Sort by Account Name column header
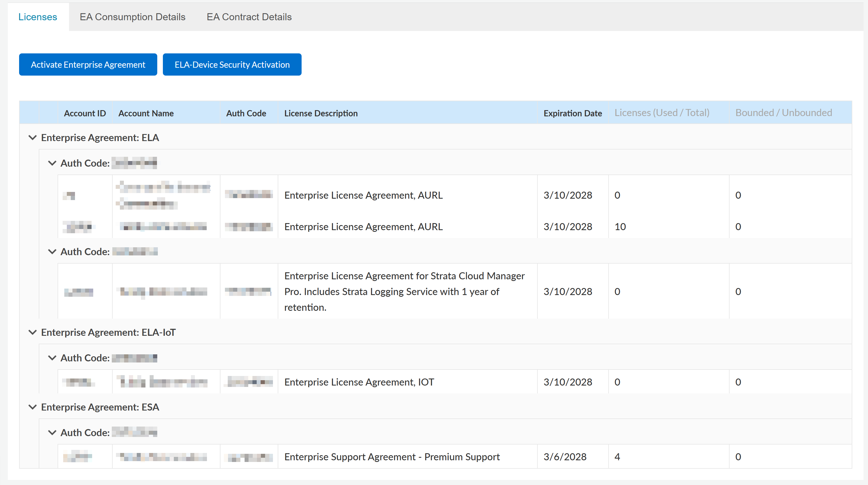The width and height of the screenshot is (868, 485). point(146,113)
